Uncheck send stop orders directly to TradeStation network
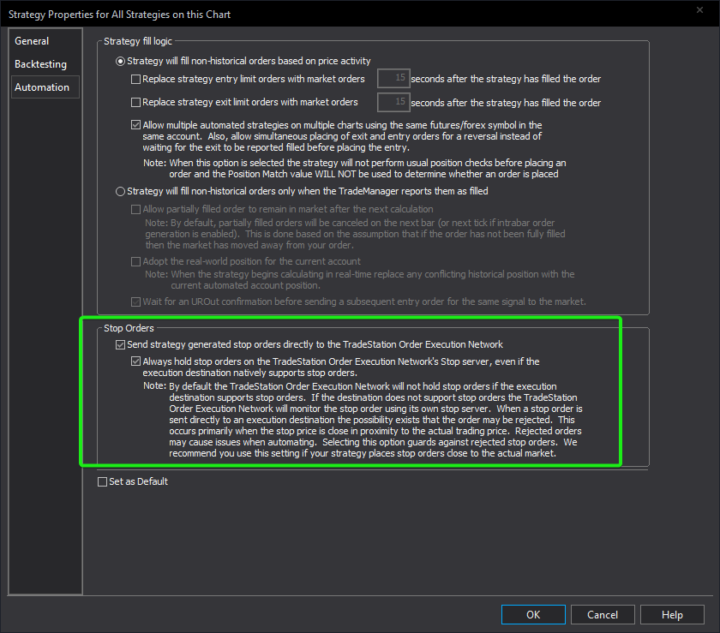This screenshot has width=720, height=633. 120,345
